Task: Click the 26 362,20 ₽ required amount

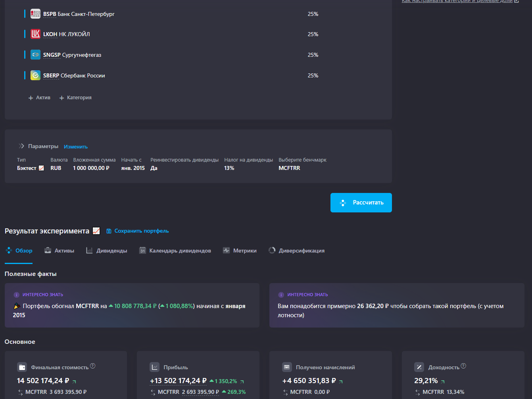Action: 373,306
